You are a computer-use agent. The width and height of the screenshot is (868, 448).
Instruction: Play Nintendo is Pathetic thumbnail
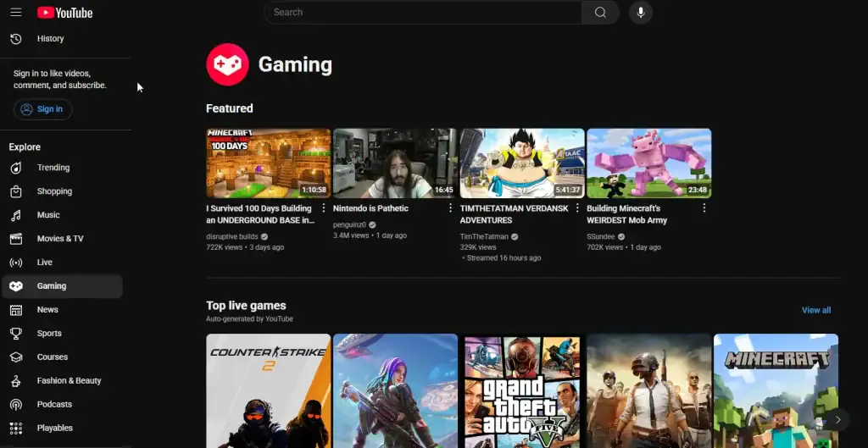[x=395, y=163]
